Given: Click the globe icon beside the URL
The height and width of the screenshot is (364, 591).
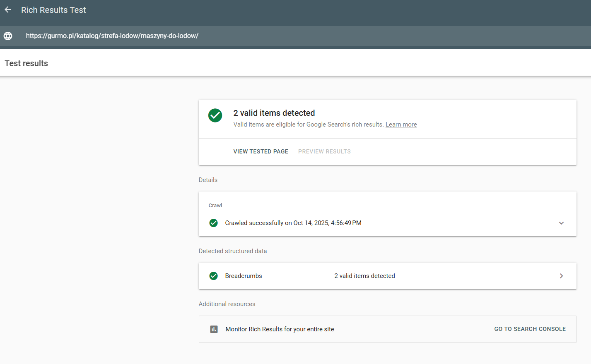Looking at the screenshot, I should pyautogui.click(x=8, y=36).
